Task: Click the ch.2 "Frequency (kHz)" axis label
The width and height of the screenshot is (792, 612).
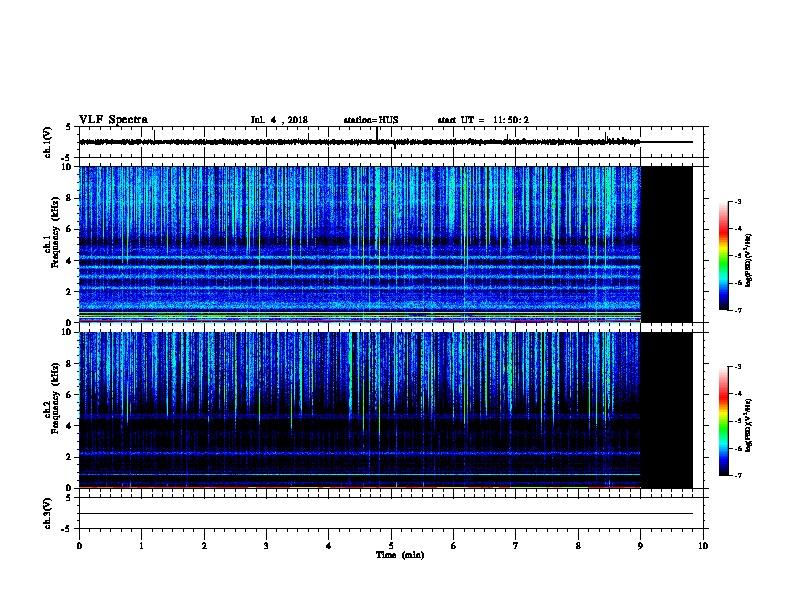Action: tap(55, 398)
